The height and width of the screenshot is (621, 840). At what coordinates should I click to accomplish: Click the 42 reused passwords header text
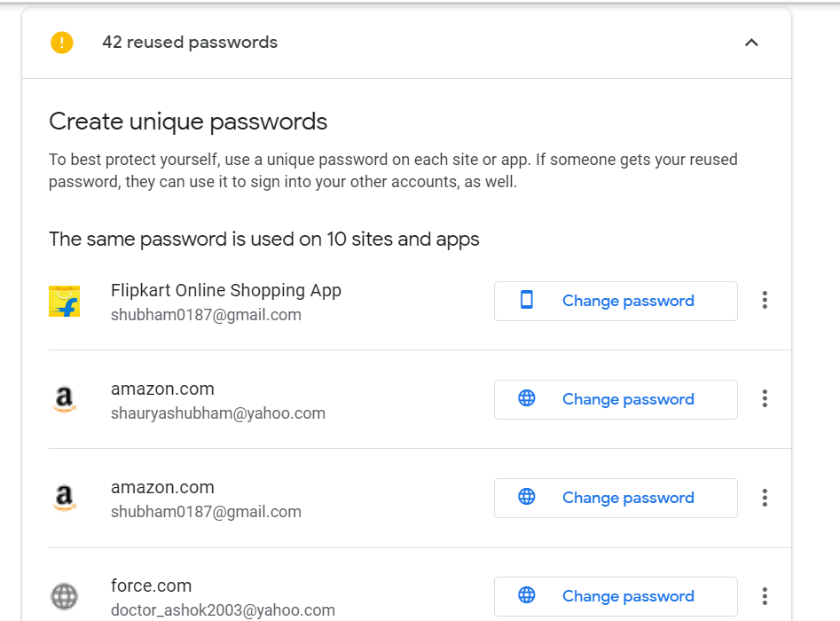coord(190,43)
